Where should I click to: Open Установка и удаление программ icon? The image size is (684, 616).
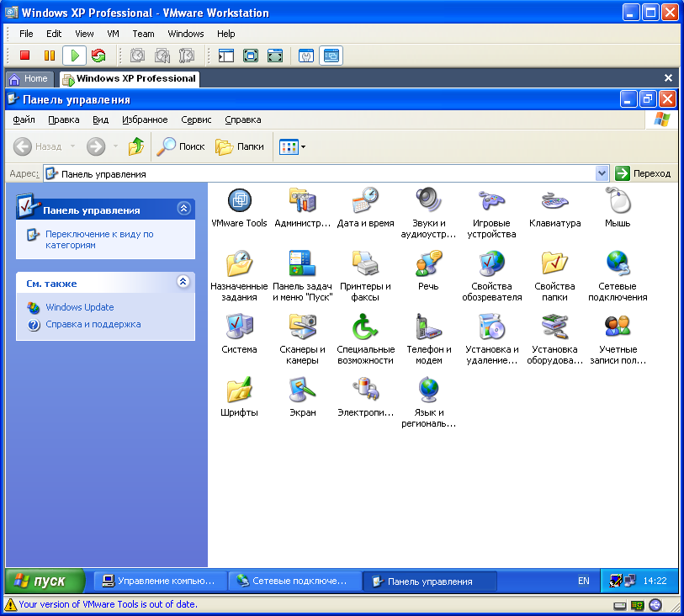(x=491, y=339)
